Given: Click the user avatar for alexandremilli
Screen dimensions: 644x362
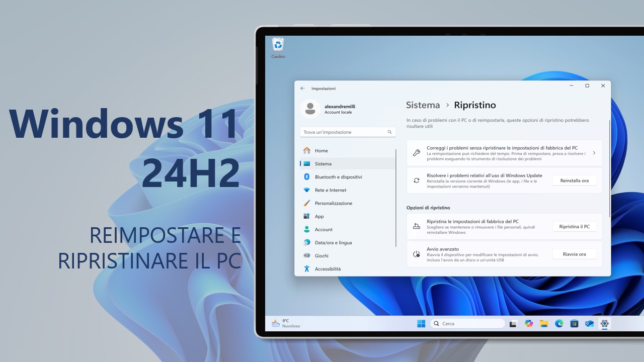Looking at the screenshot, I should click(x=310, y=109).
